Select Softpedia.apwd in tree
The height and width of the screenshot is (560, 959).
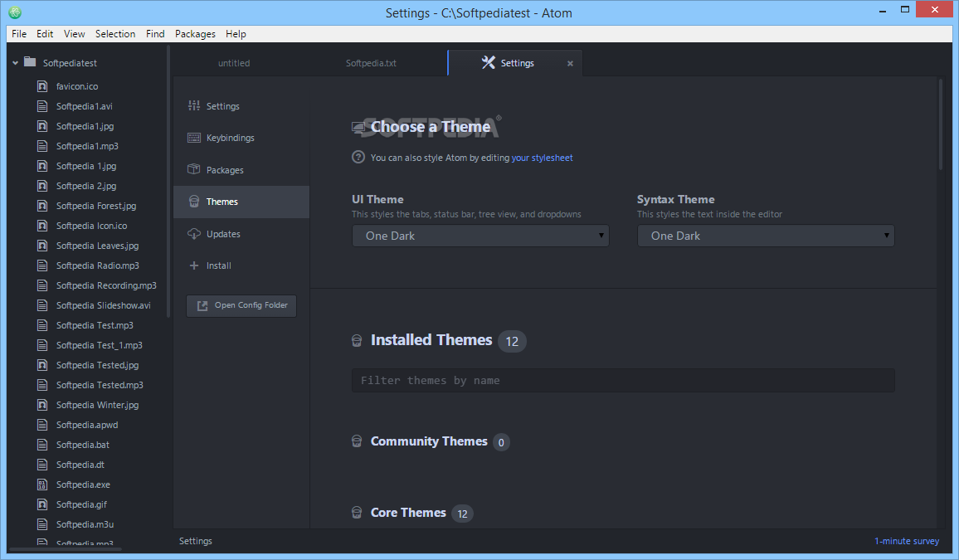click(89, 425)
